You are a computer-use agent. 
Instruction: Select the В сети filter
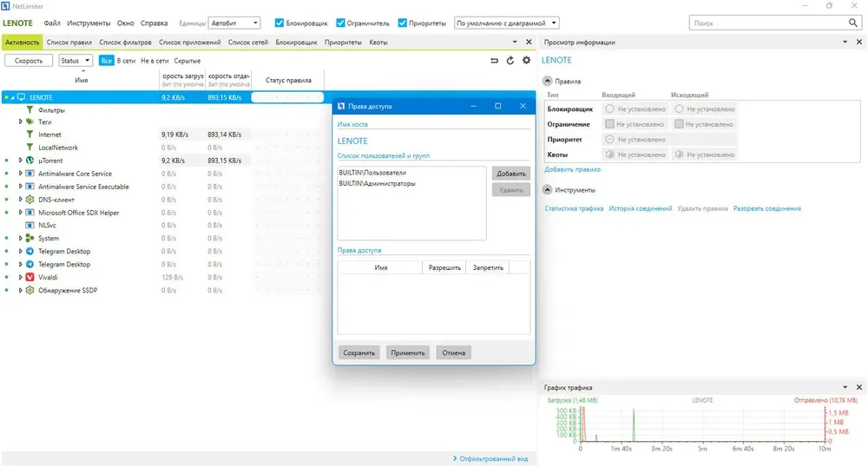126,61
